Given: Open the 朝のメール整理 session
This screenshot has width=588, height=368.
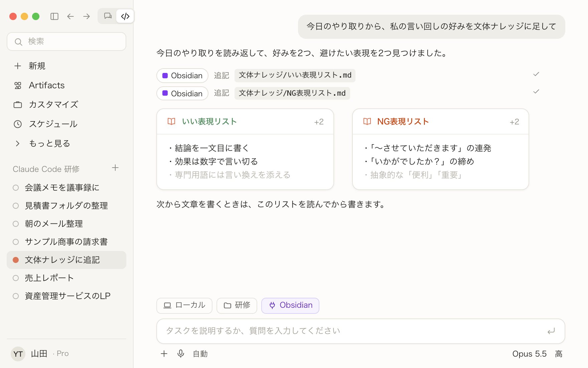Looking at the screenshot, I should pyautogui.click(x=66, y=224).
